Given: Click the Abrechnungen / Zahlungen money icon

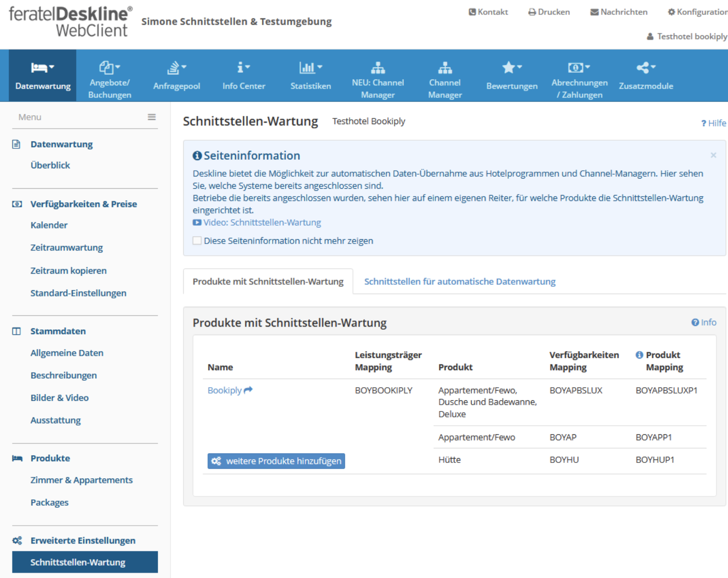Looking at the screenshot, I should 575,67.
